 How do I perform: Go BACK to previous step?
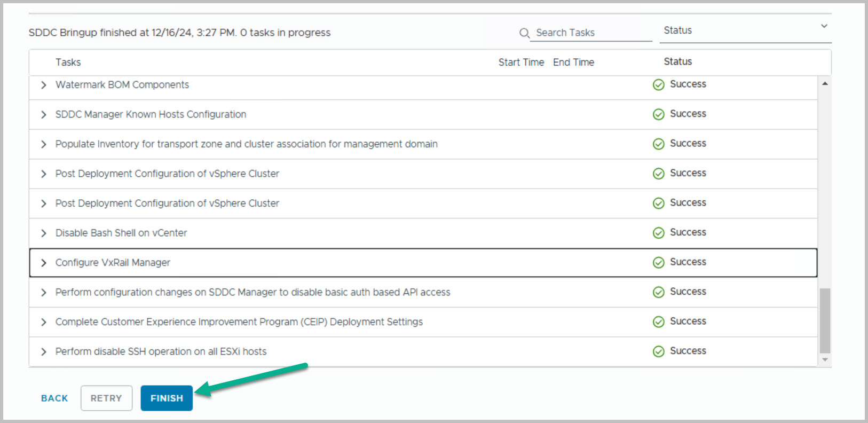click(54, 398)
